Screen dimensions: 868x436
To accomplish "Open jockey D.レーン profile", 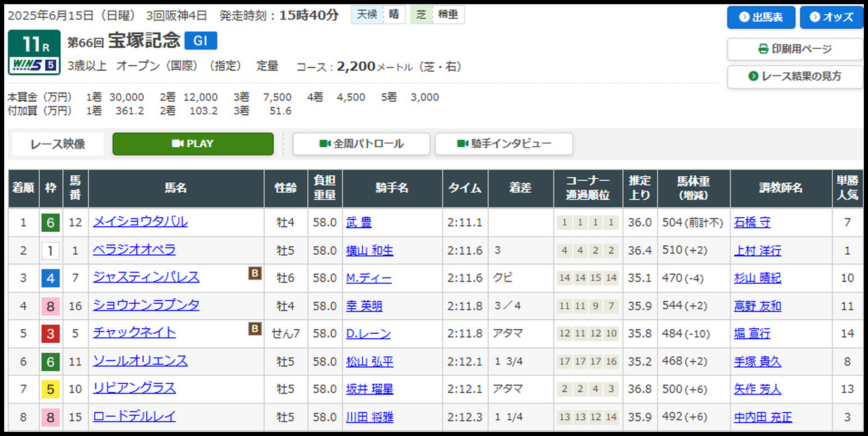I will (x=368, y=334).
